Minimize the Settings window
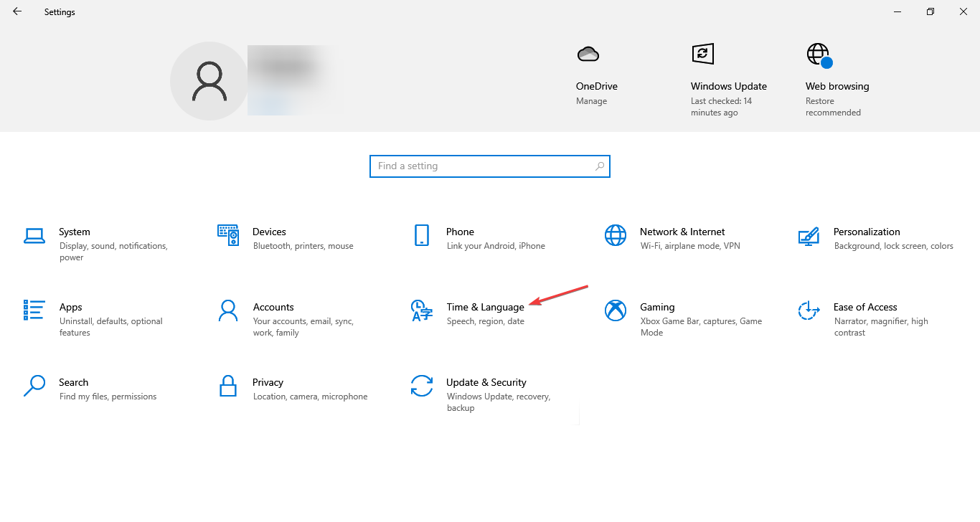This screenshot has height=522, width=980. tap(897, 11)
